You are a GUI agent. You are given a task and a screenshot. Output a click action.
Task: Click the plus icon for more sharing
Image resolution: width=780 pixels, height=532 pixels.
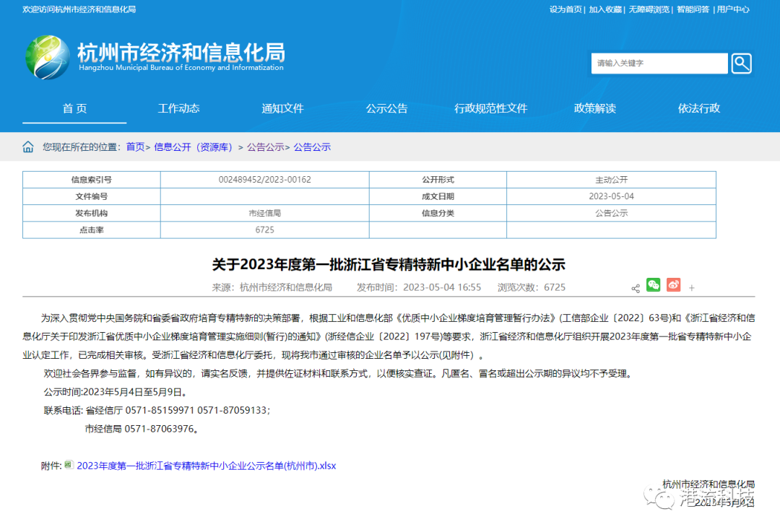coord(691,288)
